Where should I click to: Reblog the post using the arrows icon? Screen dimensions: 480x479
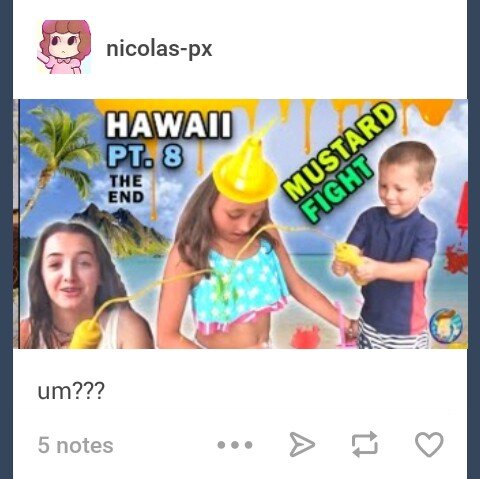tap(365, 444)
